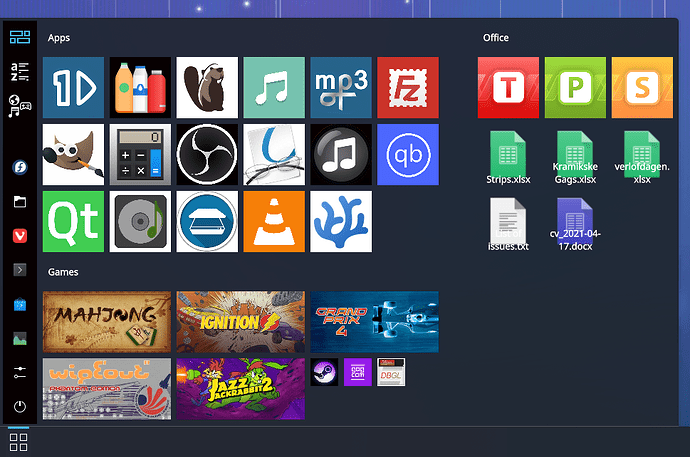The width and height of the screenshot is (690, 457).
Task: Launch DBeaver from the Apps grid
Action: pyautogui.click(x=207, y=87)
